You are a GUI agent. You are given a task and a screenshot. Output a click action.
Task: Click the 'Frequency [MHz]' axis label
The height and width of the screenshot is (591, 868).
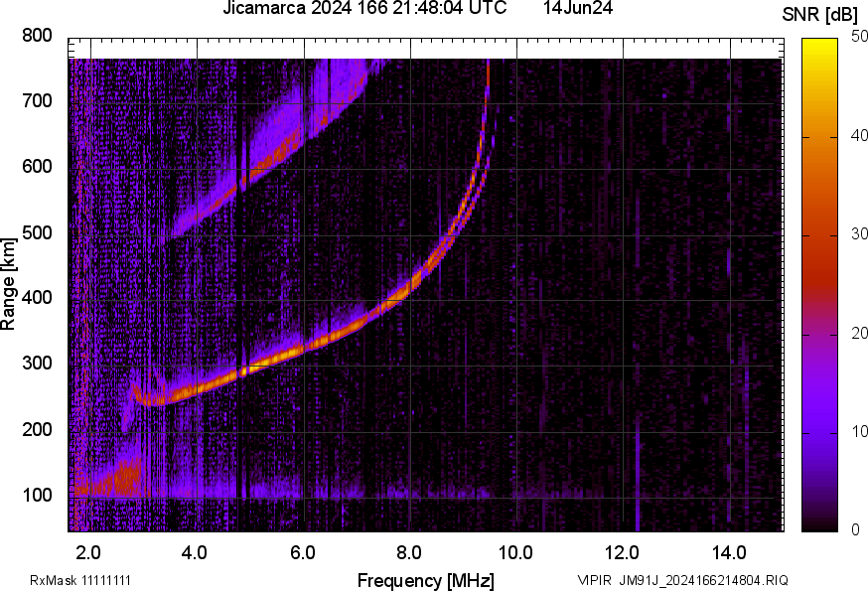point(426,581)
